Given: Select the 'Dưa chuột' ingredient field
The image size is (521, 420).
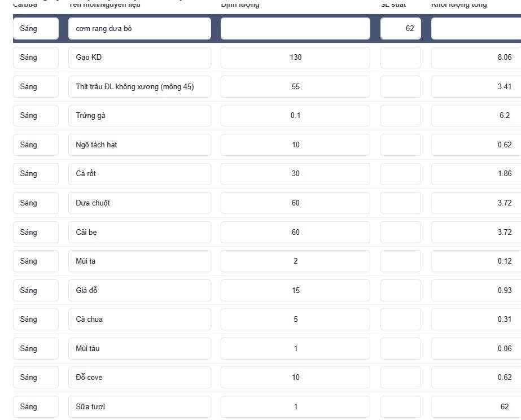Looking at the screenshot, I should pos(139,203).
